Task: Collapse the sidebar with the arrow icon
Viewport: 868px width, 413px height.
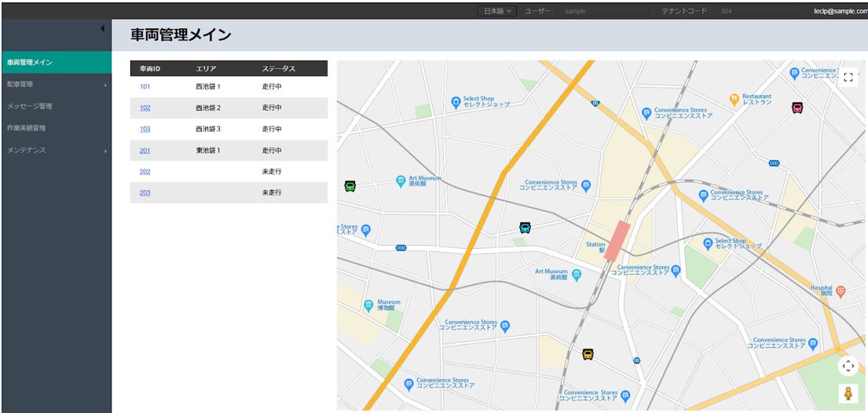Action: 102,29
